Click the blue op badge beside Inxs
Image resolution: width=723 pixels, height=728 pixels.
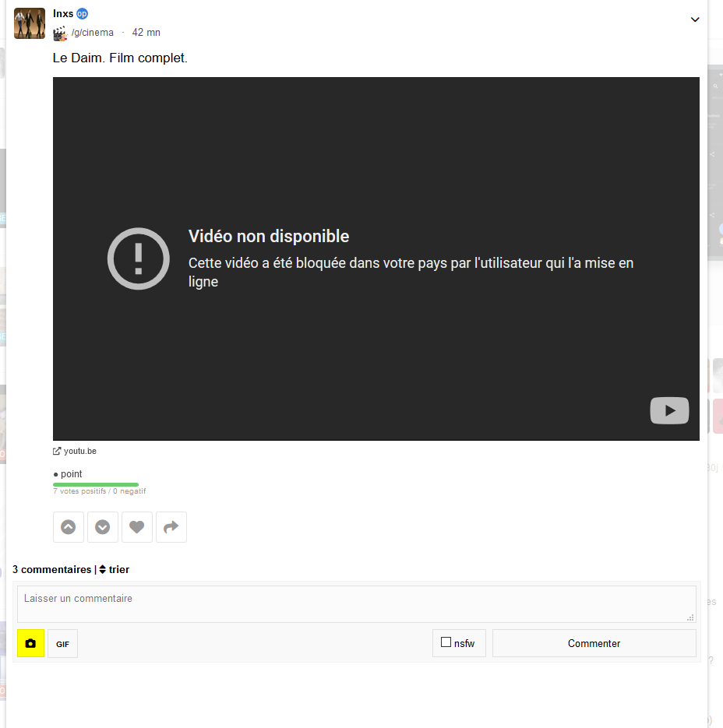click(82, 14)
